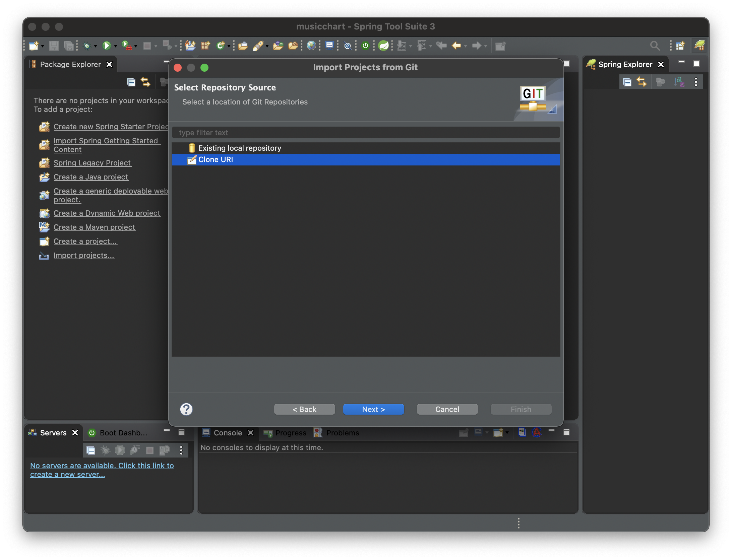Click the Run green play icon

[x=107, y=46]
